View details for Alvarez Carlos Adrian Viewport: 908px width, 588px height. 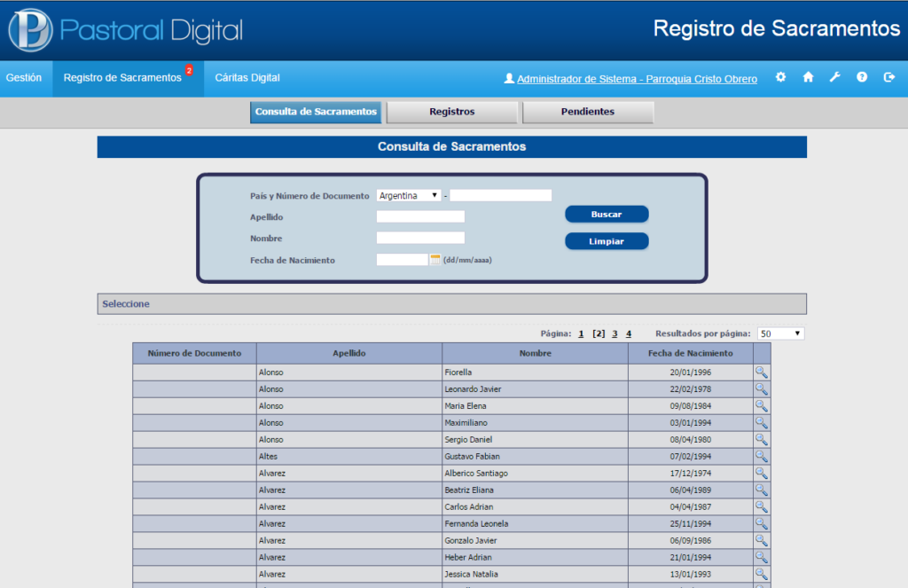762,506
